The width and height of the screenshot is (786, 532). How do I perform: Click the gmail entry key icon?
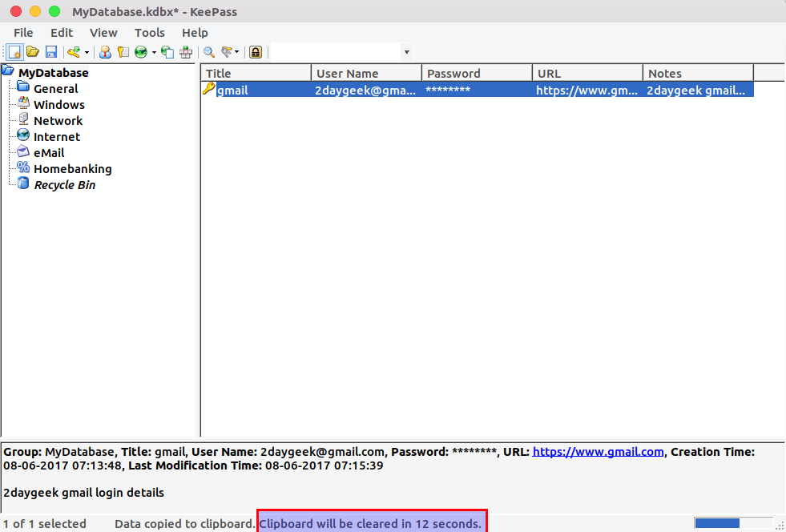[x=208, y=88]
